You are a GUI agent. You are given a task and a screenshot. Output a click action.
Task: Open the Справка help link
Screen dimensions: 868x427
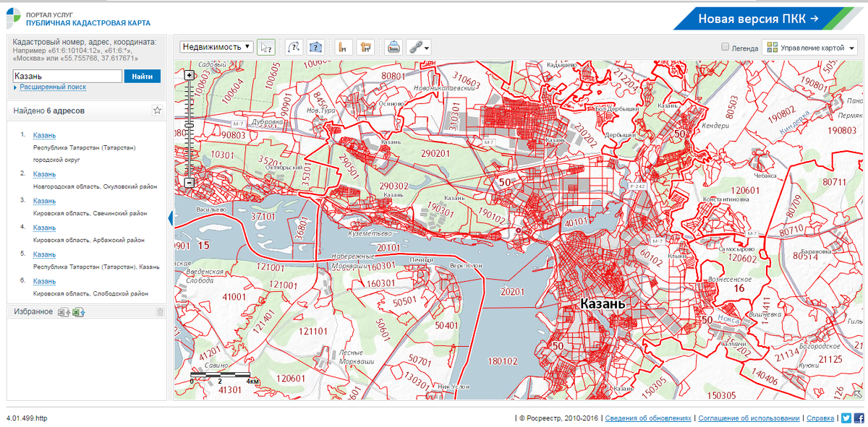pos(820,418)
